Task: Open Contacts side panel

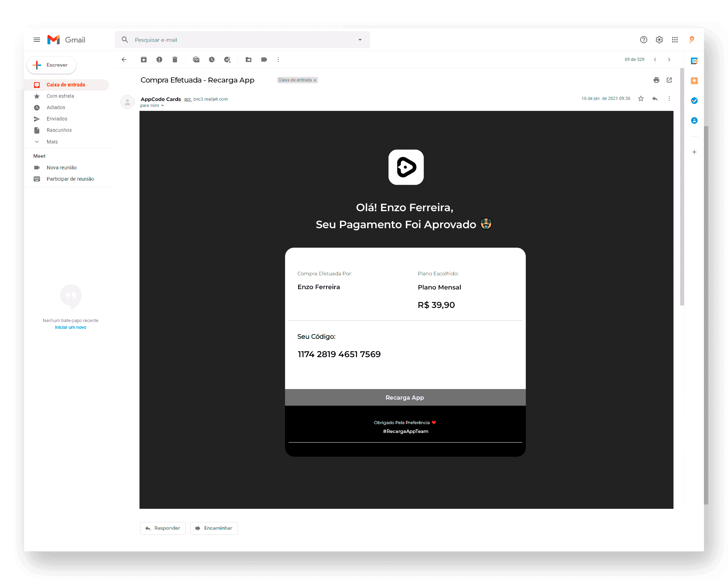Action: pyautogui.click(x=694, y=120)
